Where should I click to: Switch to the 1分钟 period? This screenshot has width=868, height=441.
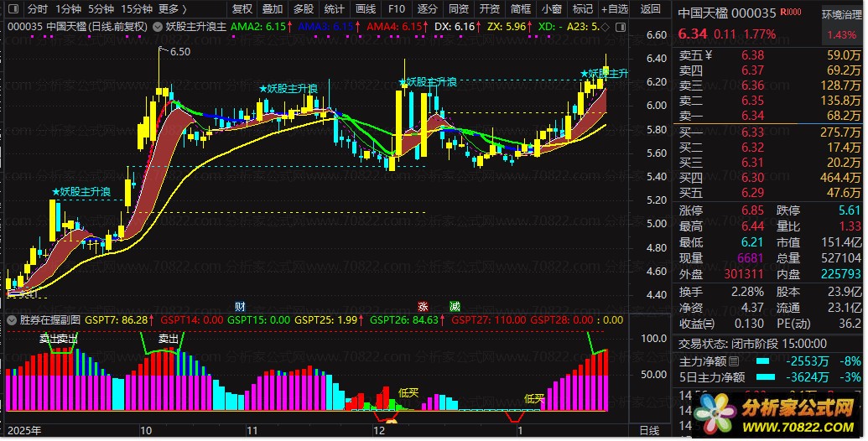[x=68, y=9]
